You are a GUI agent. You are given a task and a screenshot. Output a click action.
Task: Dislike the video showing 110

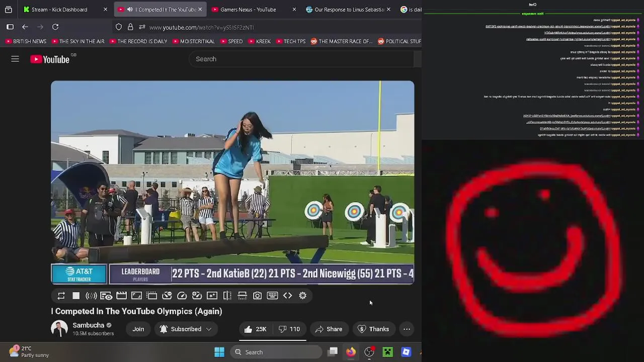point(290,329)
